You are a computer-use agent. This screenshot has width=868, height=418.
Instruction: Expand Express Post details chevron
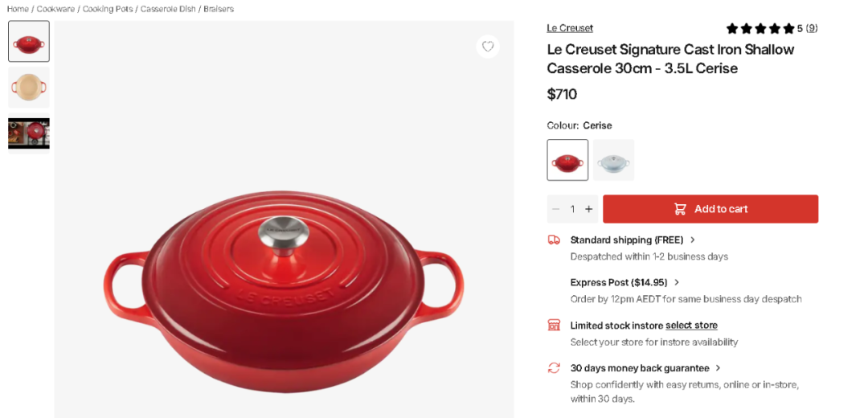(x=677, y=282)
